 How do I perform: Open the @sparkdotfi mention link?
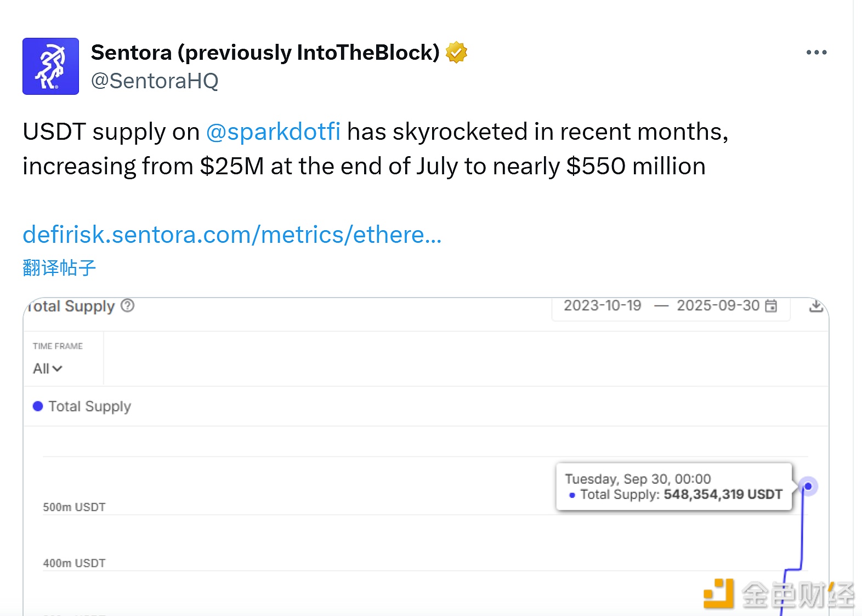click(x=273, y=132)
